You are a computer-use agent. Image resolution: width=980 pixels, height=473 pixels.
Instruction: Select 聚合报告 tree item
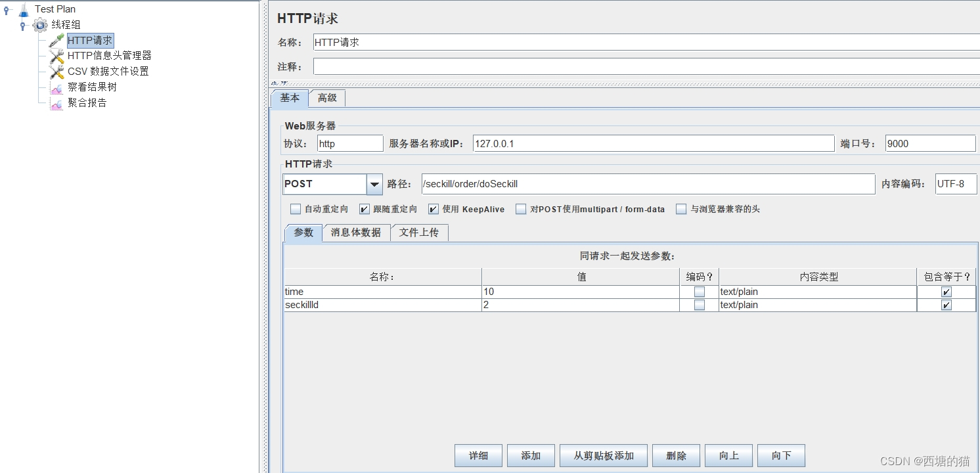pyautogui.click(x=87, y=103)
